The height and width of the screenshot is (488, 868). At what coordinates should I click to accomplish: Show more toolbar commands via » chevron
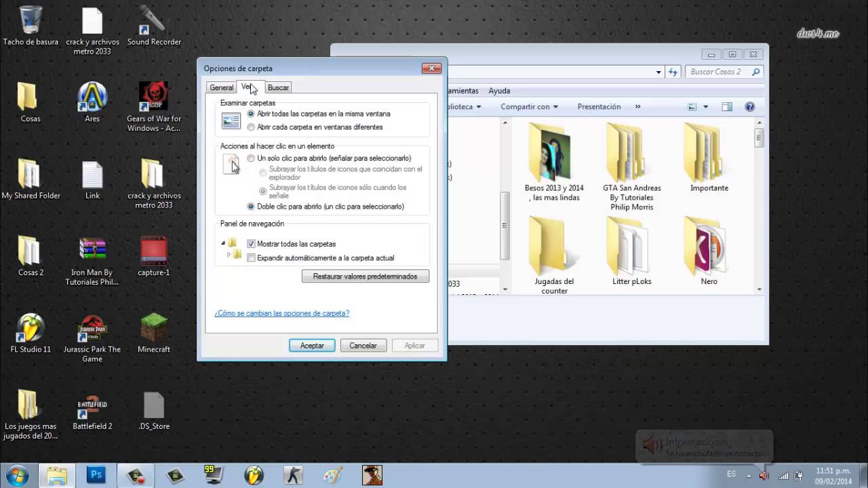pyautogui.click(x=637, y=106)
